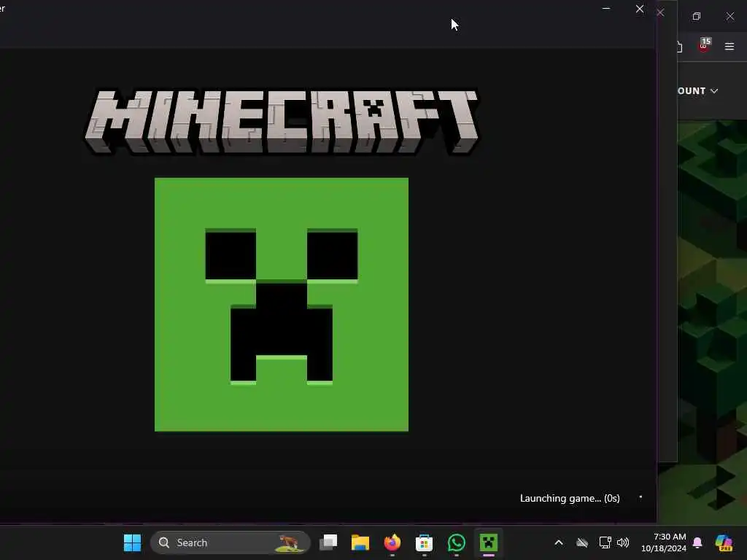This screenshot has width=747, height=560.
Task: Open the volume control tray icon
Action: tap(623, 542)
